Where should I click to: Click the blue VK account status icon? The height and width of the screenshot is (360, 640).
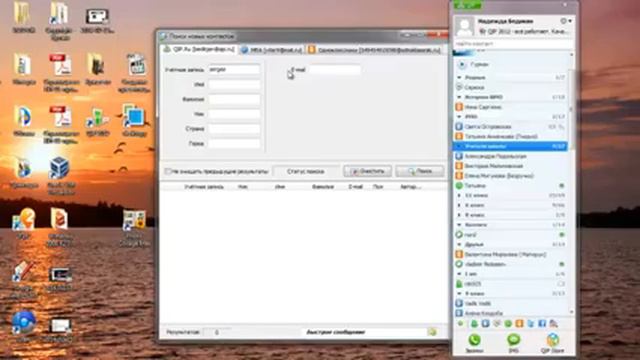coord(485,324)
